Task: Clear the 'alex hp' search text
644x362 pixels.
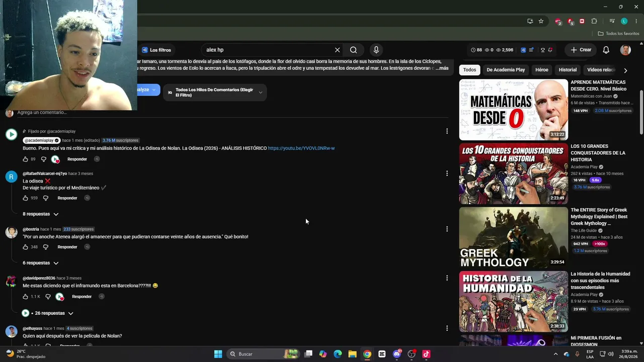Action: point(337,50)
